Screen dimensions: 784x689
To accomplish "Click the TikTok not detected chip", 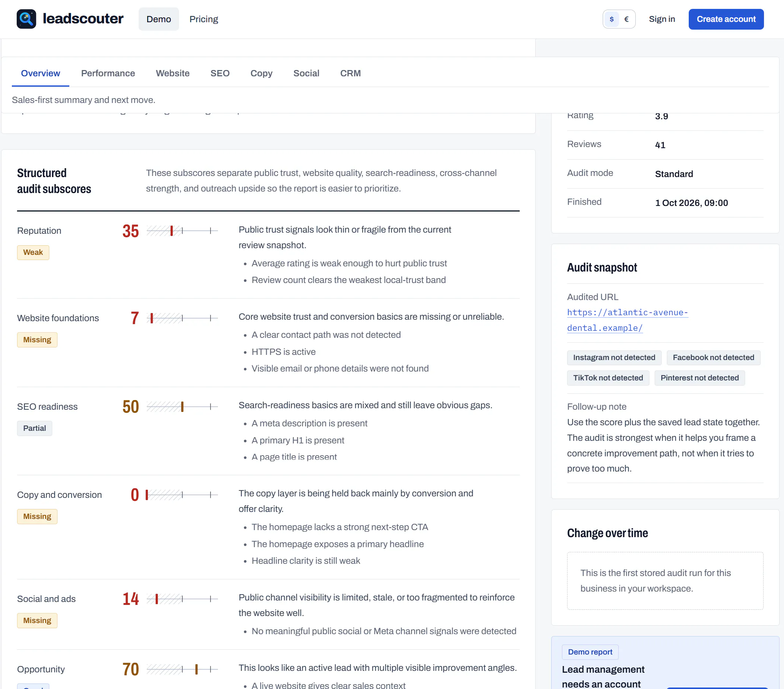I will point(608,378).
